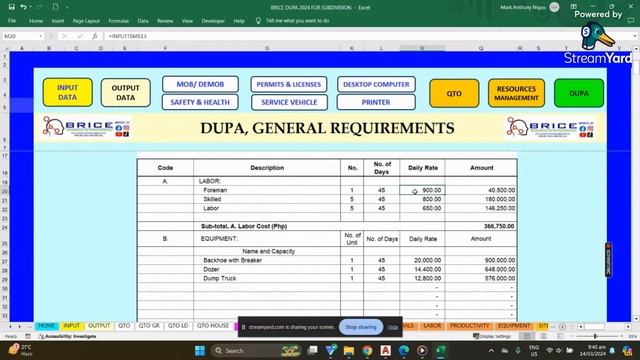The width and height of the screenshot is (640, 360).
Task: Click the DESKTOP COMPUTER button
Action: coord(376,84)
